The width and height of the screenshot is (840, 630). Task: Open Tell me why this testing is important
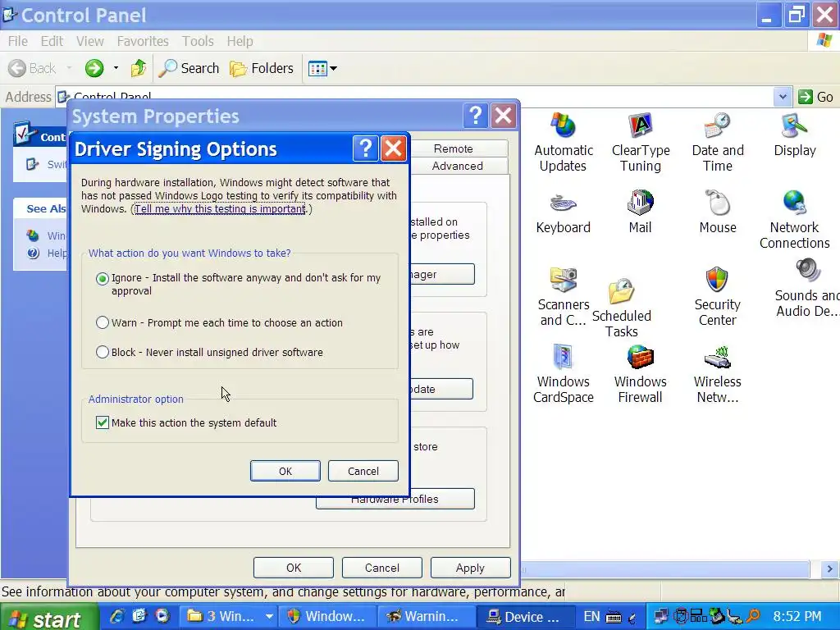220,209
